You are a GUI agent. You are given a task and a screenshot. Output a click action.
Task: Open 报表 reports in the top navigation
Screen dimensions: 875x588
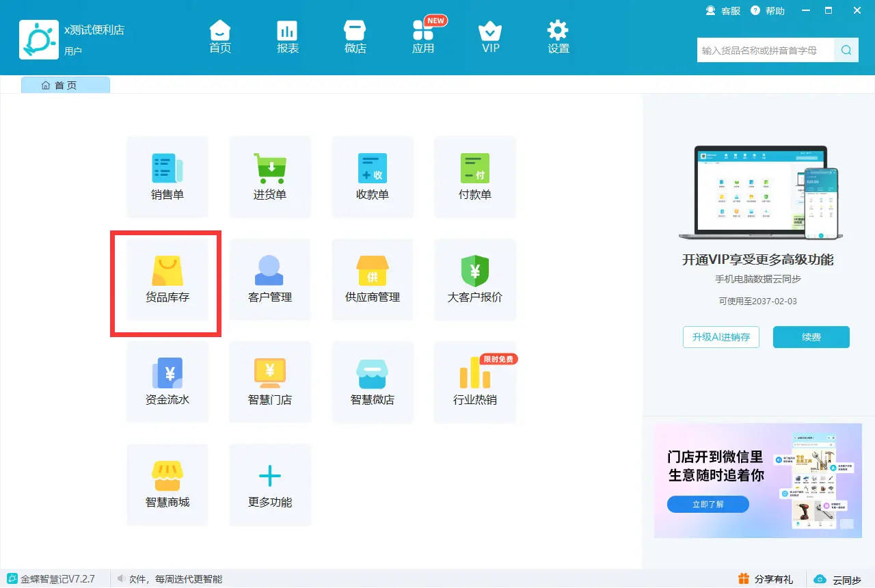[x=288, y=38]
